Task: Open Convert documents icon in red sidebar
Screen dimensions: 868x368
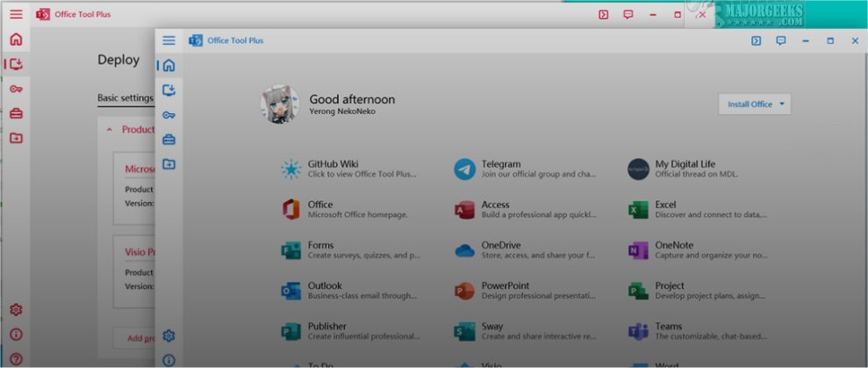Action: [x=16, y=138]
